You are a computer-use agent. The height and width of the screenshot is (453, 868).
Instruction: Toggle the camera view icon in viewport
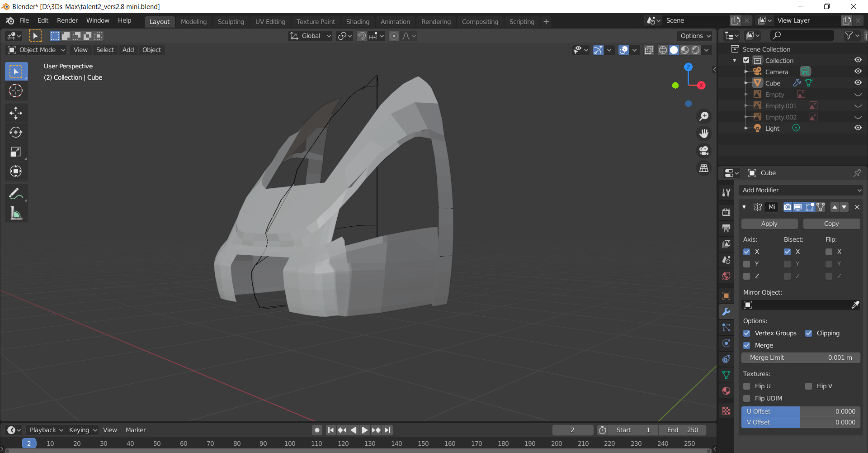[704, 151]
